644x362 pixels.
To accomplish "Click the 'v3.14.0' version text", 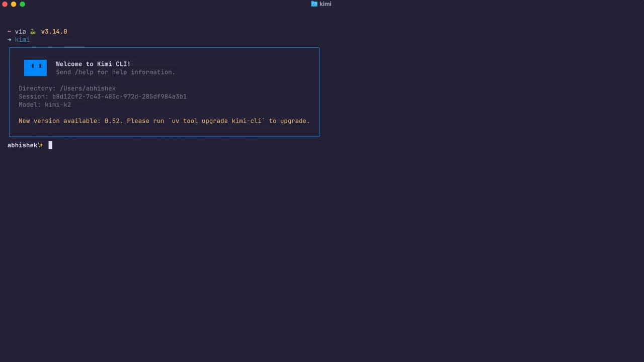I will [x=54, y=32].
